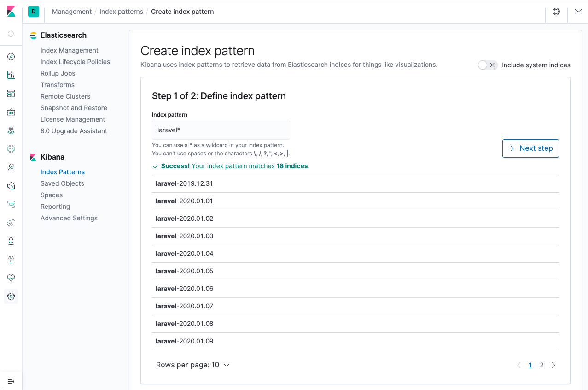Open Index Management in Elasticsearch menu

coord(70,50)
